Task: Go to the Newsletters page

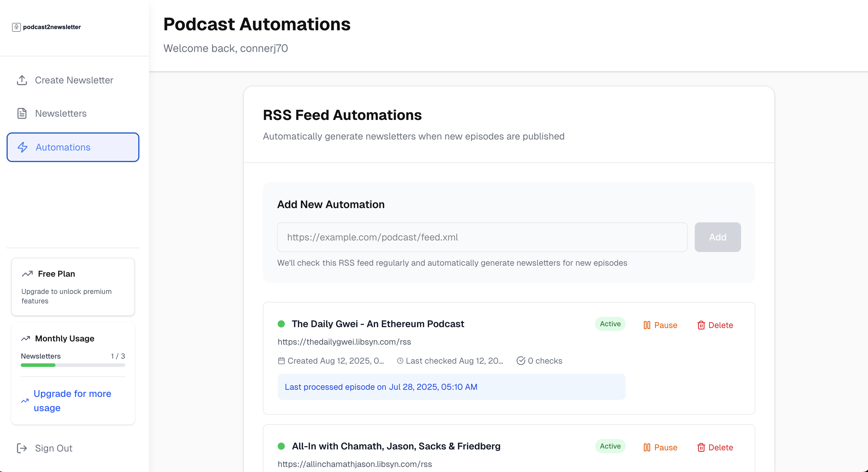Action: [73, 113]
